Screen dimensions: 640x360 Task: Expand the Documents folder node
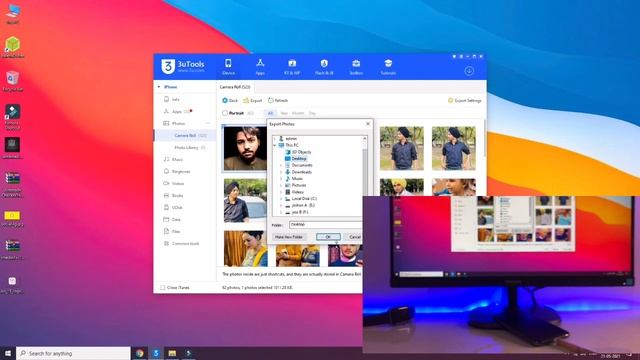click(281, 165)
